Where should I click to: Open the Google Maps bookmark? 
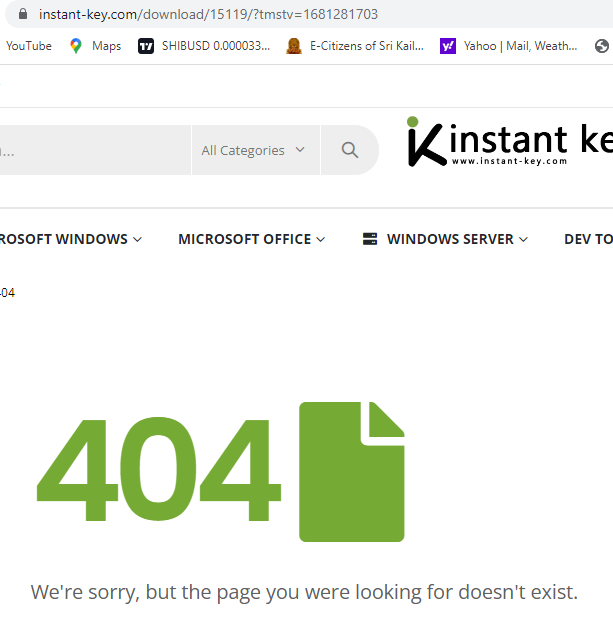tap(95, 46)
